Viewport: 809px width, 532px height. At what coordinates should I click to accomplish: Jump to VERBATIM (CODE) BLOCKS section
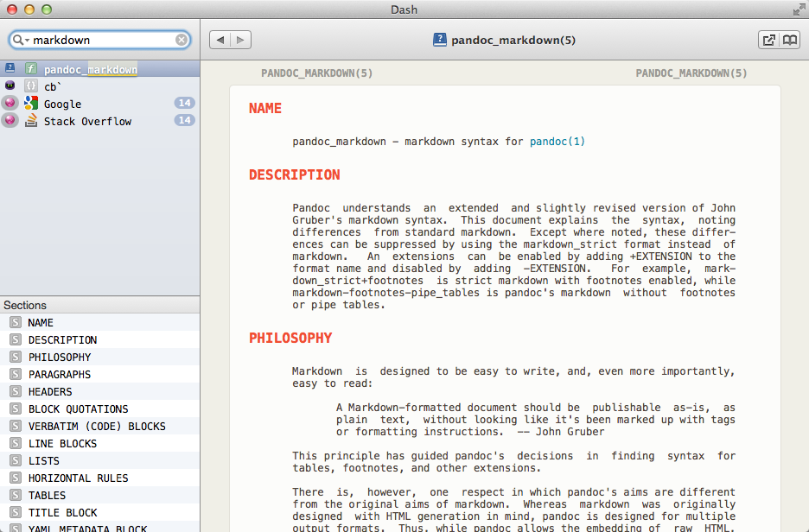tap(99, 426)
